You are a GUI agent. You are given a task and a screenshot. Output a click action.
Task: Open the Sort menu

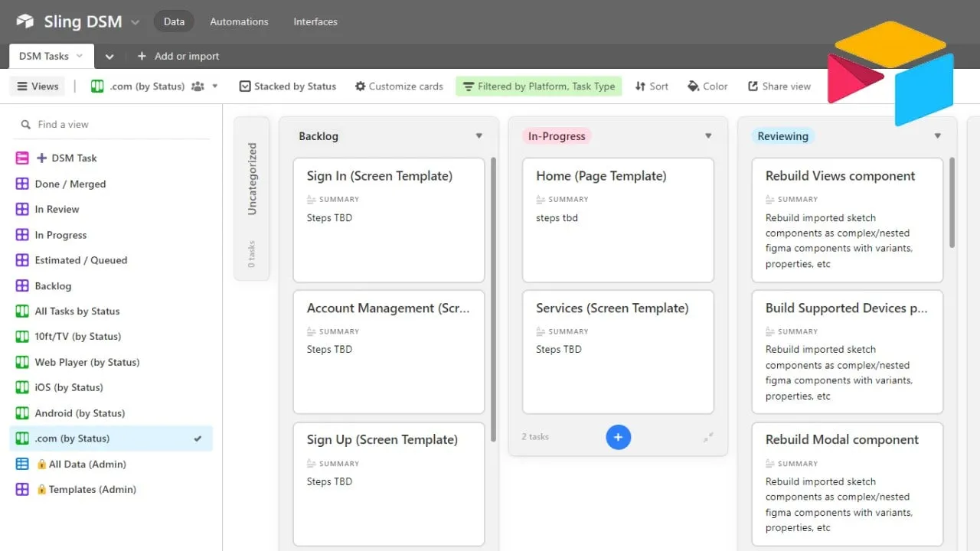(652, 86)
